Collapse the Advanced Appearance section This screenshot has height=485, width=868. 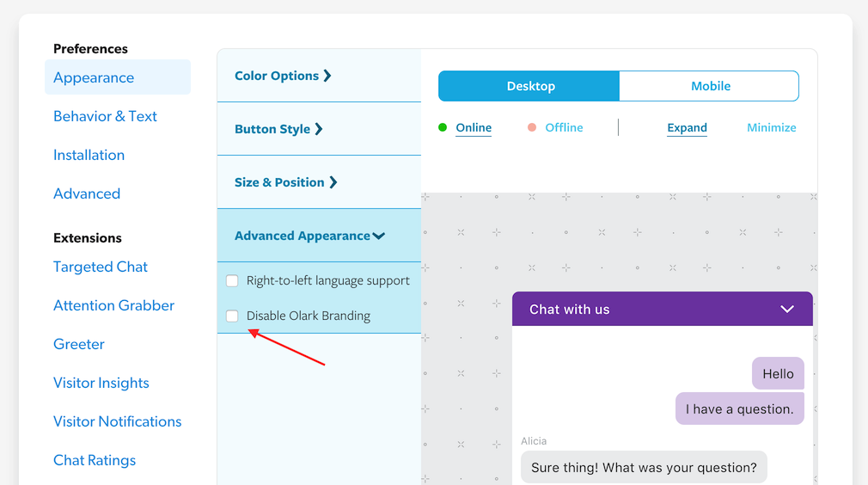309,236
